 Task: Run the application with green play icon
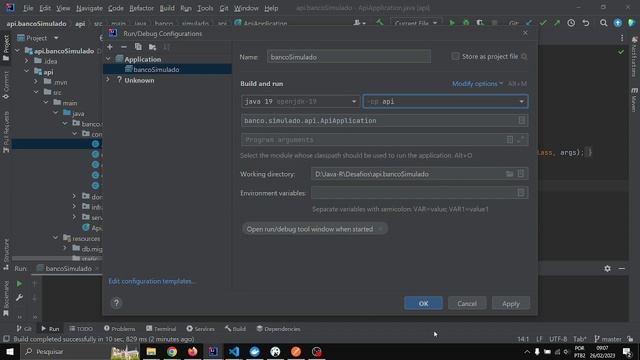452,23
